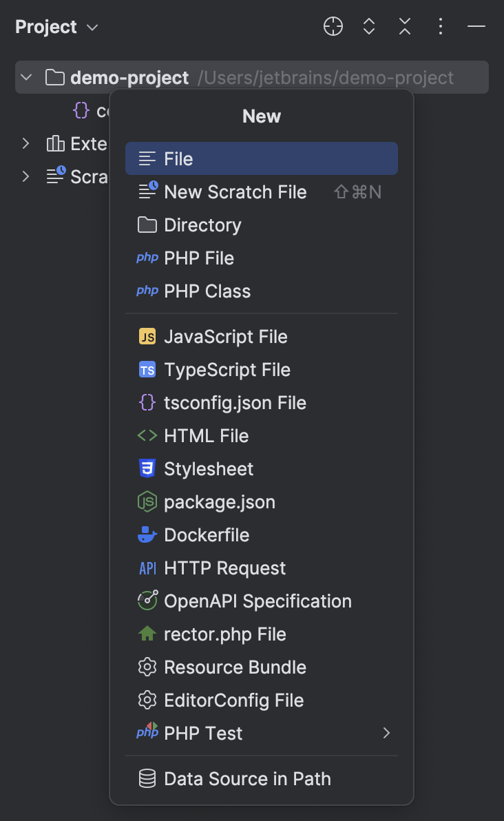
Task: Create a new Directory from the menu
Action: click(x=202, y=225)
